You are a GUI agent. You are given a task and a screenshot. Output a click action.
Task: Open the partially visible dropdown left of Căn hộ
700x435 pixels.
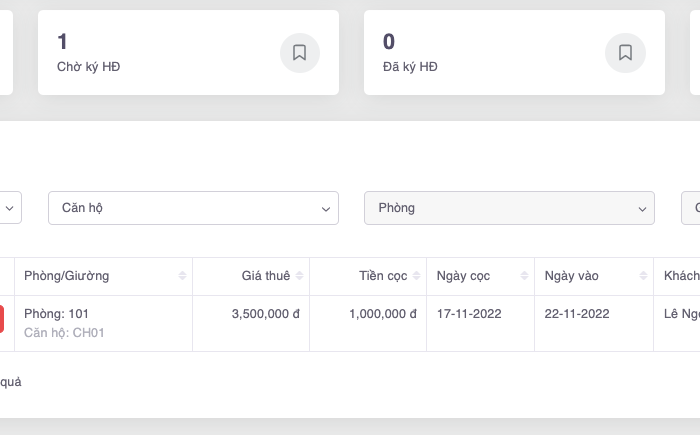coord(10,208)
